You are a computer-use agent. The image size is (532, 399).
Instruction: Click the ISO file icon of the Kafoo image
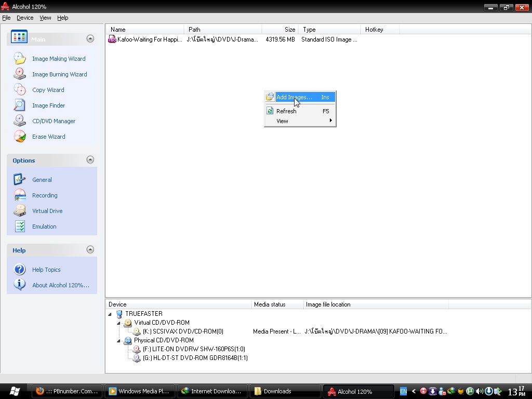[112, 39]
